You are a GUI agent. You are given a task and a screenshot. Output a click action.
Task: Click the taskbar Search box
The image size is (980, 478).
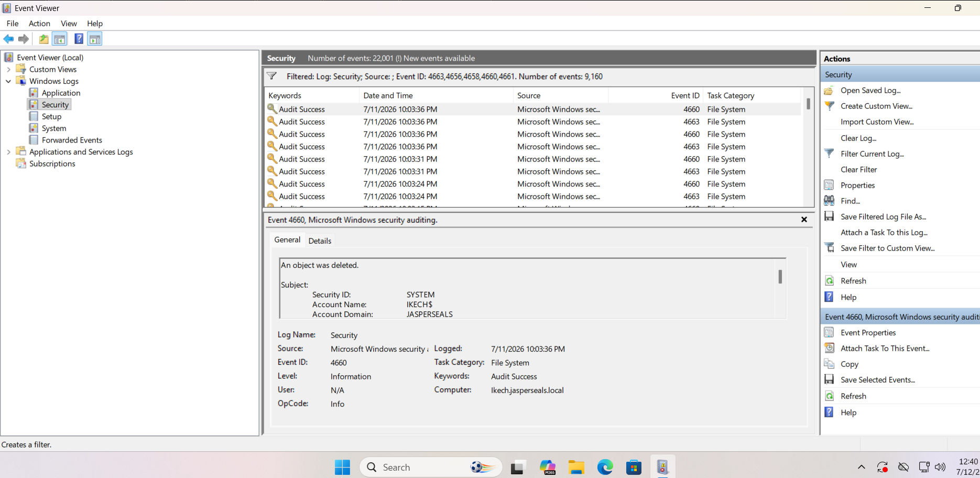[x=431, y=467]
